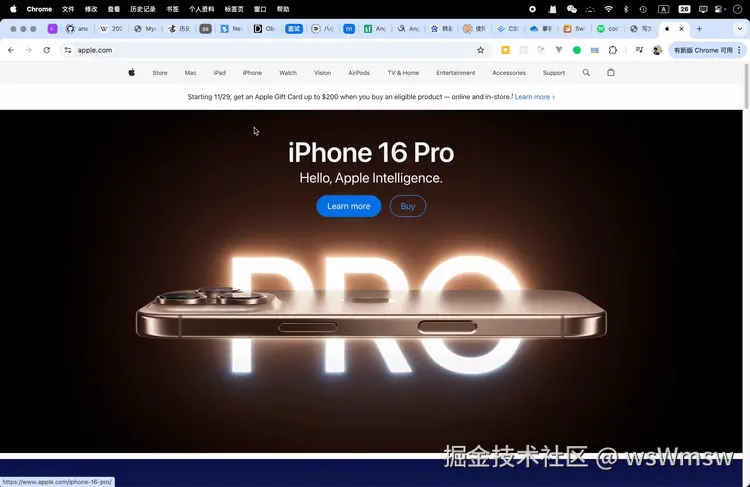Image resolution: width=750 pixels, height=487 pixels.
Task: Click the screen mirroring display icon in menu bar
Action: pos(703,9)
